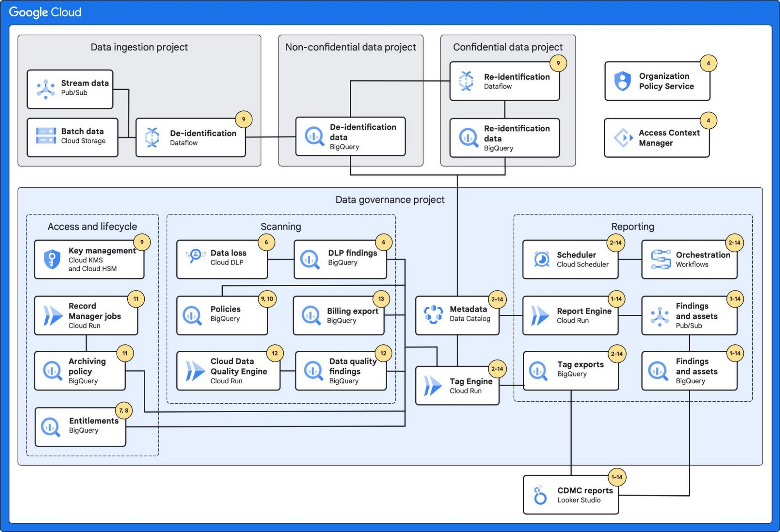Click Pub/Sub icon in Findings and assets box
780x532 pixels.
660,316
